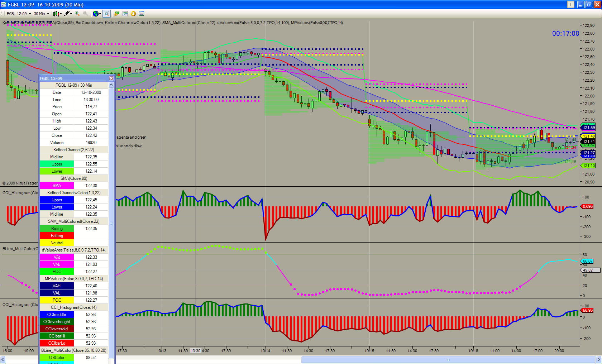This screenshot has height=364, width=602.
Task: Click the chart window icon in the title bar
Action: coord(4,5)
